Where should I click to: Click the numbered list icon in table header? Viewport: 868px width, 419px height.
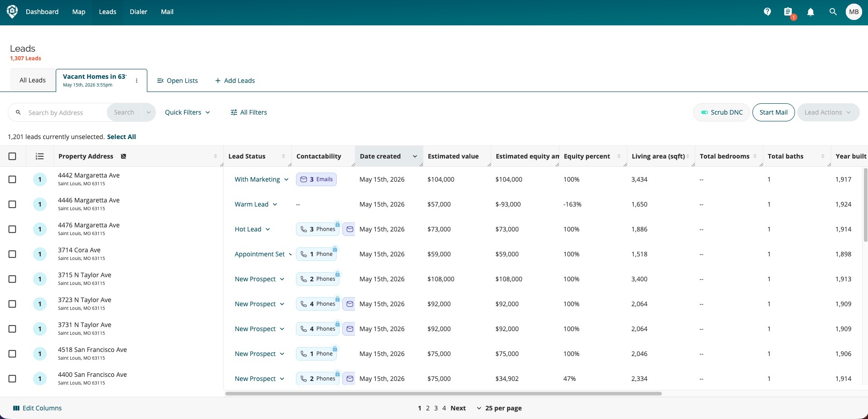[40, 156]
